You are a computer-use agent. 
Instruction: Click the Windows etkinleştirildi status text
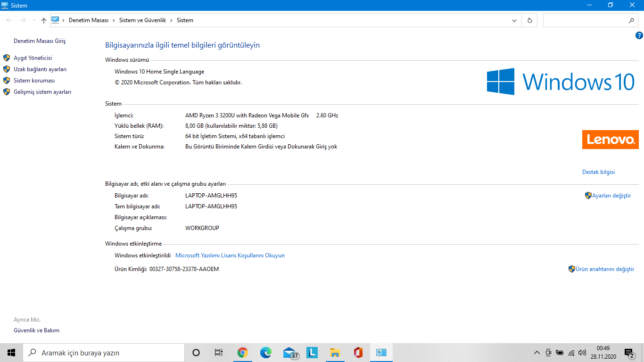click(x=142, y=255)
